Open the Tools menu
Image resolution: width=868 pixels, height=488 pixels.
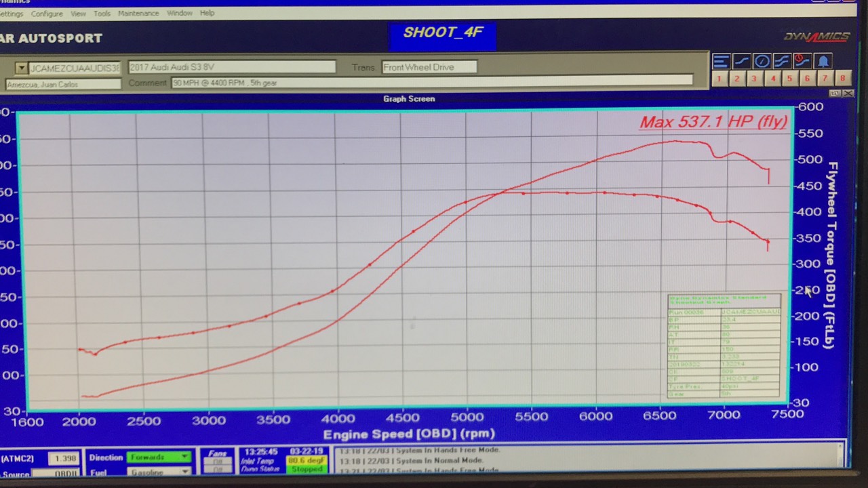tap(102, 14)
